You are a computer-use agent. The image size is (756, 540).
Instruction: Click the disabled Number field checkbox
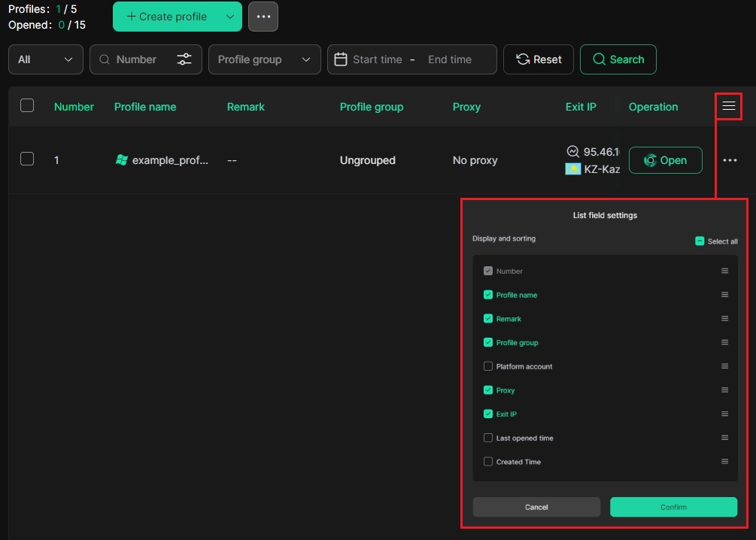coord(488,271)
